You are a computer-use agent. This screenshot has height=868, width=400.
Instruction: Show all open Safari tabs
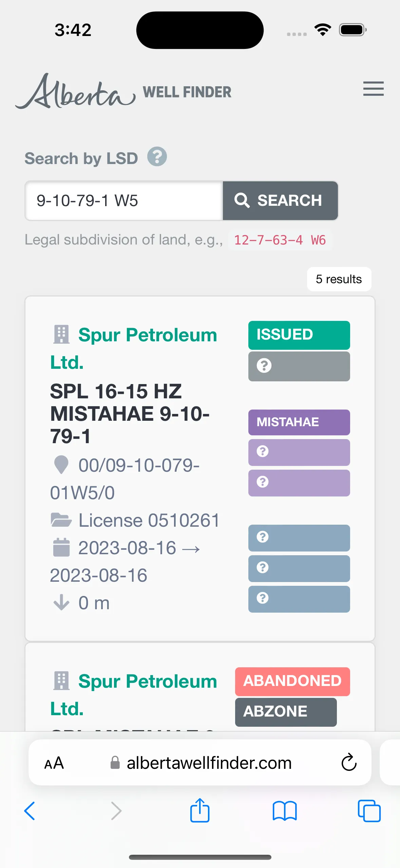[369, 811]
